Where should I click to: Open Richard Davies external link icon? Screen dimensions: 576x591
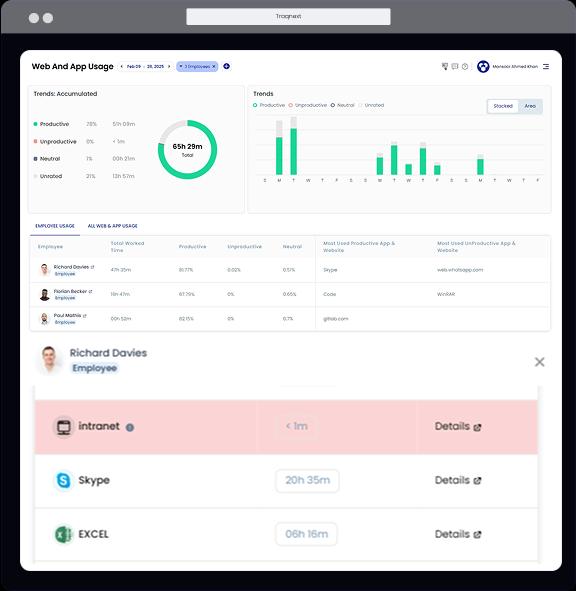(92, 267)
